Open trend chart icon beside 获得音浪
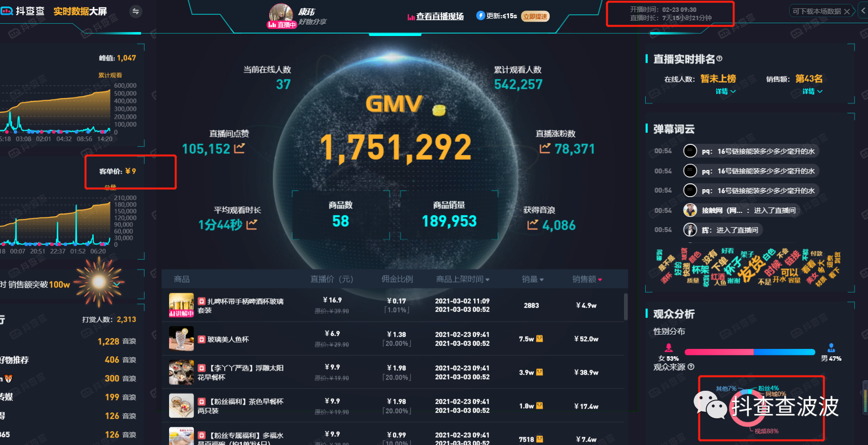Viewport: 868px width, 445px height. click(x=532, y=224)
